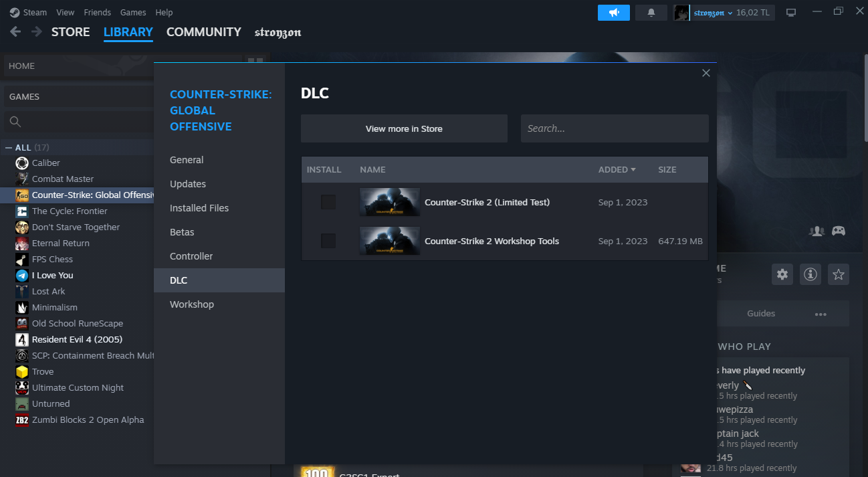Sort DLC by SIZE column

coord(667,169)
